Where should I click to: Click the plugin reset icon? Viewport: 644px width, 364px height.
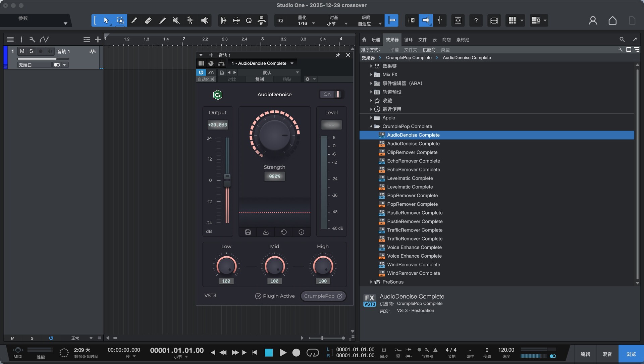(x=283, y=232)
